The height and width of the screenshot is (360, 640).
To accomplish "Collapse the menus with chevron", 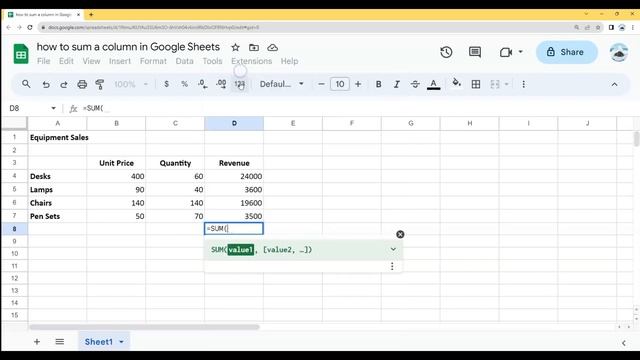I will tap(614, 84).
